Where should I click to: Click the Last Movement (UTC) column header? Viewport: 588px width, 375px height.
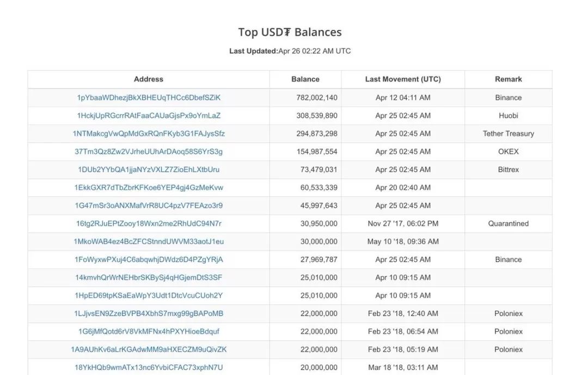[403, 79]
